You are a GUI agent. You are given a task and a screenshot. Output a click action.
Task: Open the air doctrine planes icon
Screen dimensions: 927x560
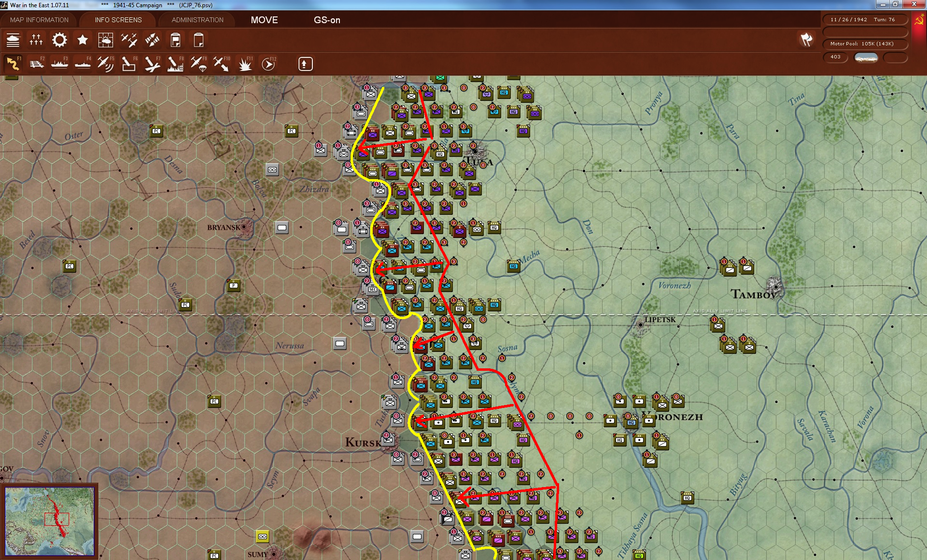click(129, 40)
